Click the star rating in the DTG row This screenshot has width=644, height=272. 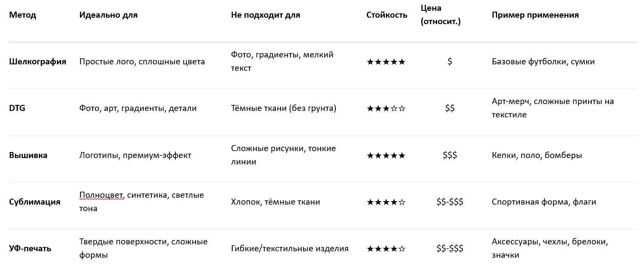(x=386, y=108)
